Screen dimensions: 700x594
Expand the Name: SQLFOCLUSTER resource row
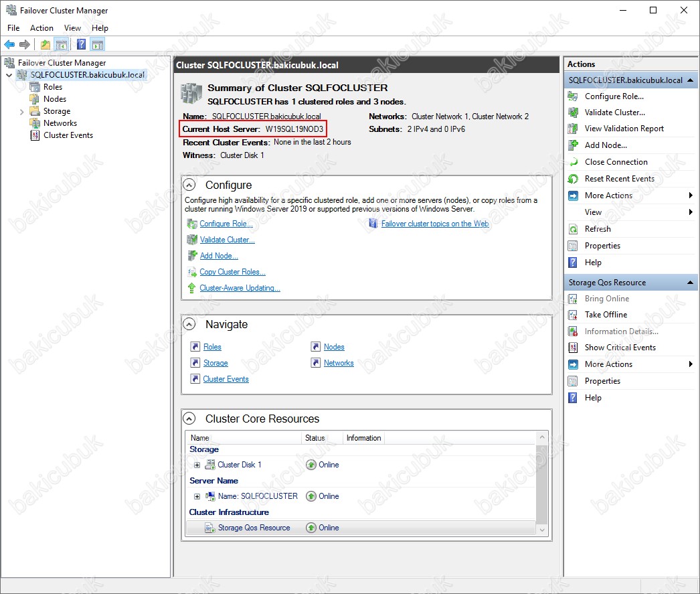(x=197, y=496)
